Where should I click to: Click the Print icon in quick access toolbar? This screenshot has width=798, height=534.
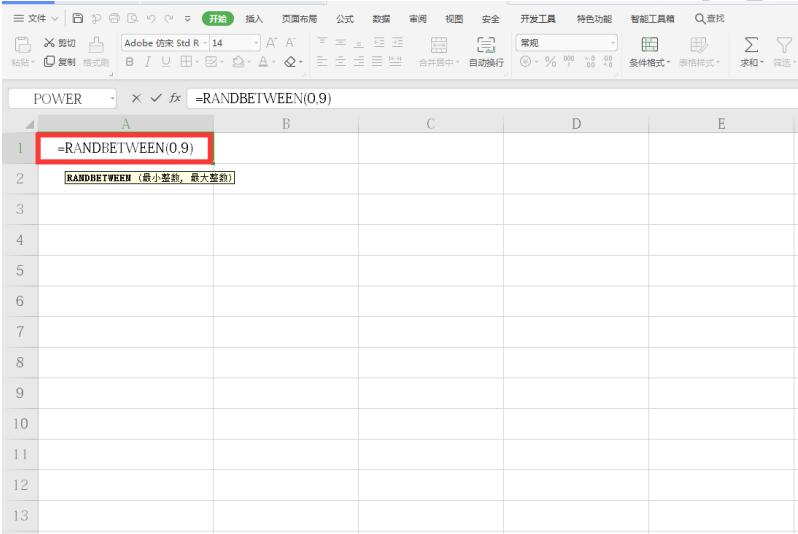115,18
